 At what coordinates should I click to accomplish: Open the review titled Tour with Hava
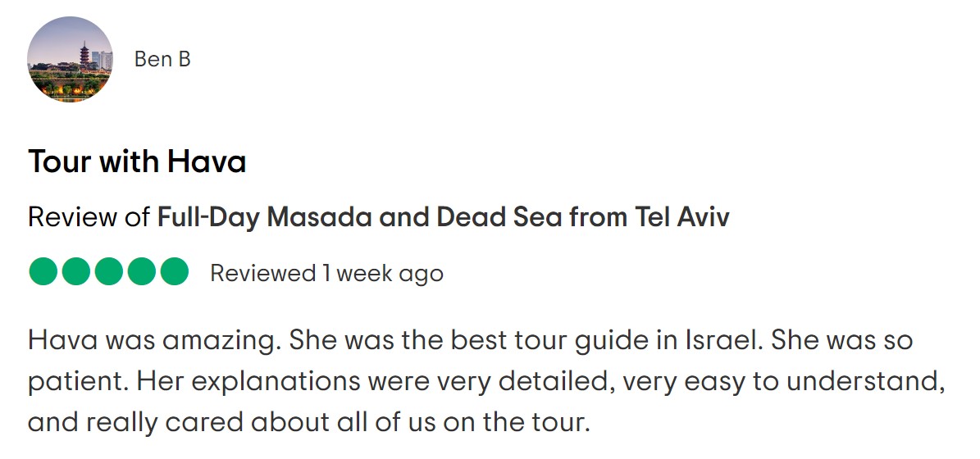click(137, 161)
